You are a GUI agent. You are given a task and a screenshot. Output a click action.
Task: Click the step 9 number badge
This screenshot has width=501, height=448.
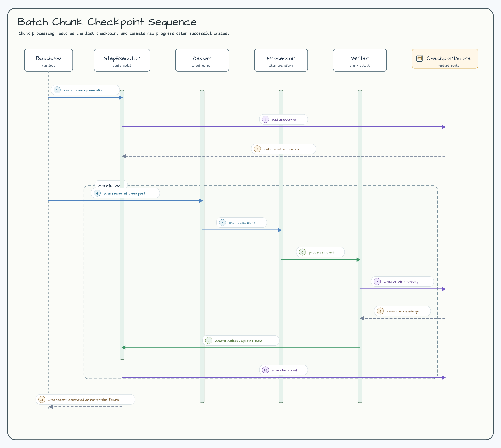click(208, 340)
